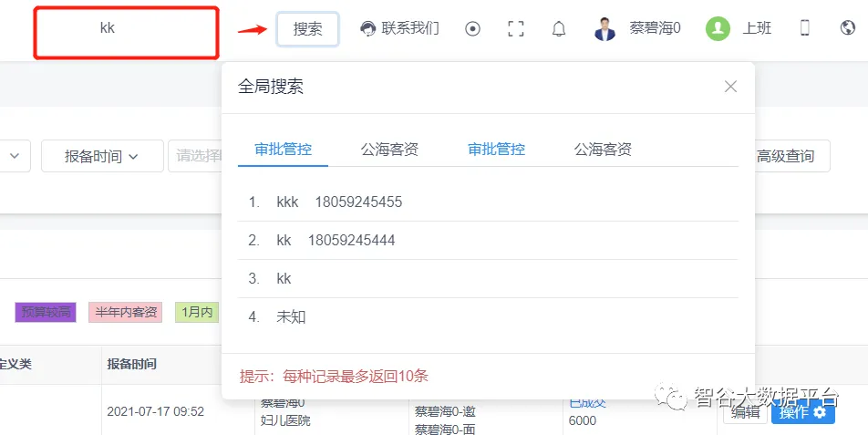The image size is (868, 435).
Task: Click the search input containing kk
Action: 126,33
